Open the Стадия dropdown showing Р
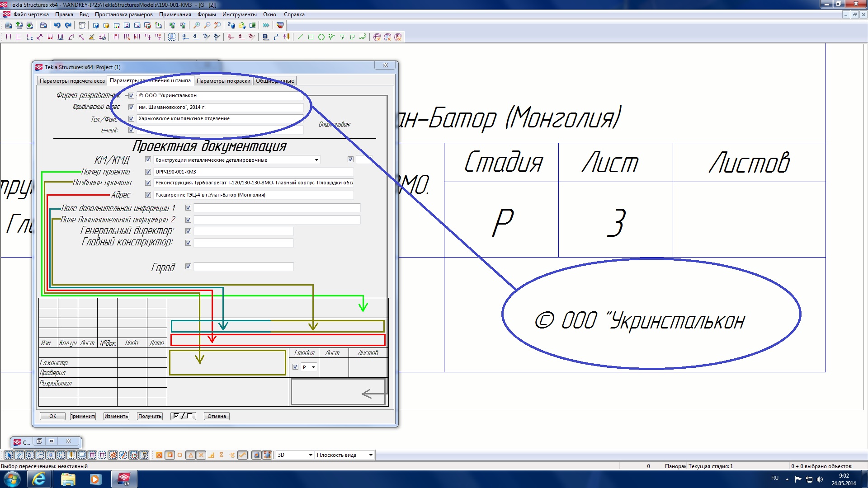This screenshot has width=868, height=488. point(313,367)
